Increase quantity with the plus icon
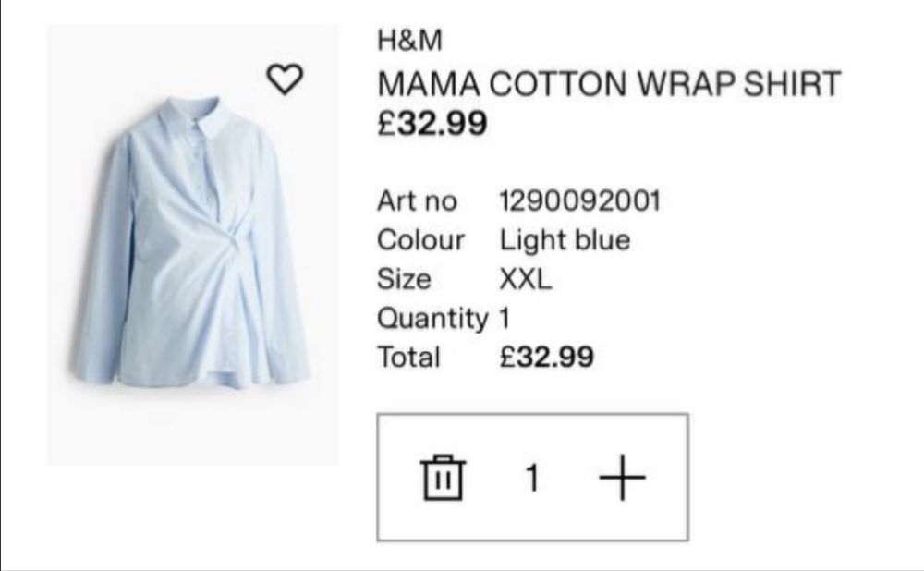 622,478
